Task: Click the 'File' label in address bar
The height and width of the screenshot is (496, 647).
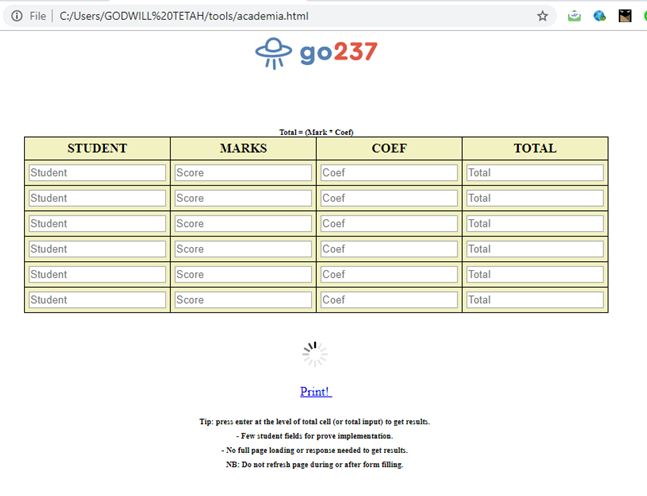Action: click(38, 16)
